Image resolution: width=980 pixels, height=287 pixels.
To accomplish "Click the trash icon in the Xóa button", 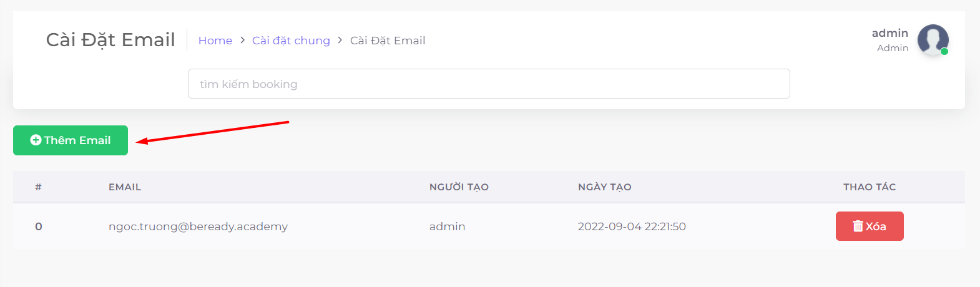I will point(858,226).
